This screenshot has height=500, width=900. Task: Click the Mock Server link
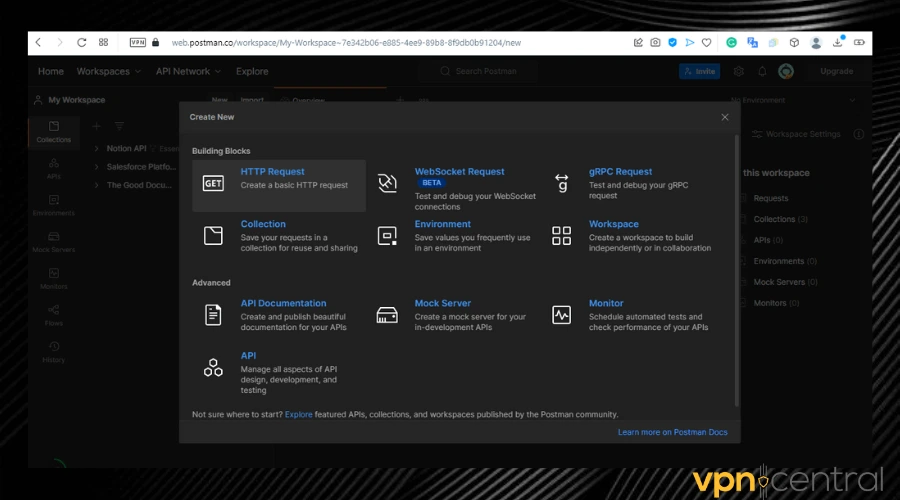(x=443, y=303)
